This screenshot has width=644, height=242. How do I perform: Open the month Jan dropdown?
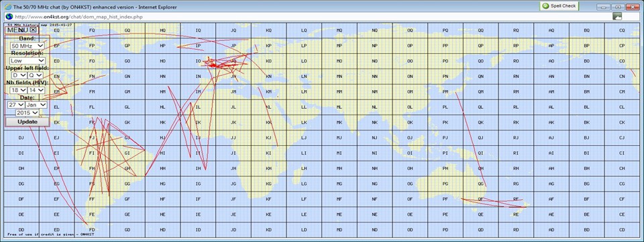(36, 105)
